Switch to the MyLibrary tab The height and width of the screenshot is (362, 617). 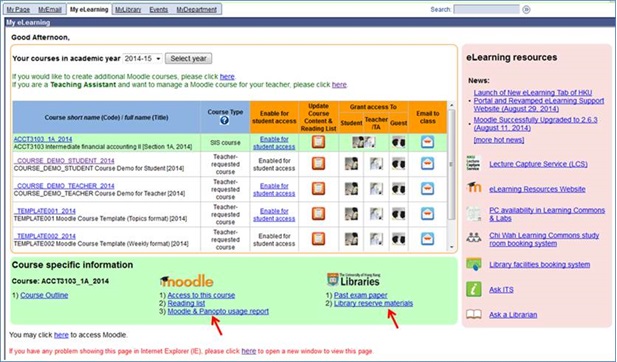coord(128,9)
